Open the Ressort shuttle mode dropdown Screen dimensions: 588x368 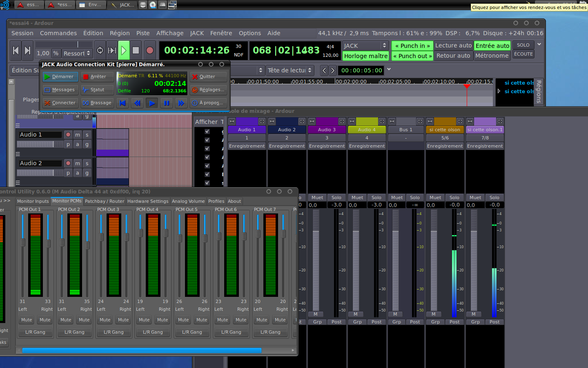click(76, 53)
